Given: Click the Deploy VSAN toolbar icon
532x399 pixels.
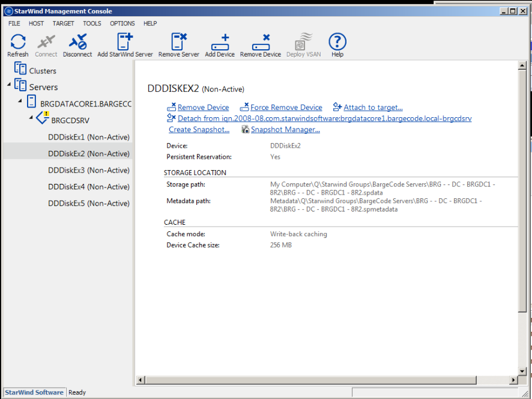Looking at the screenshot, I should 303,41.
